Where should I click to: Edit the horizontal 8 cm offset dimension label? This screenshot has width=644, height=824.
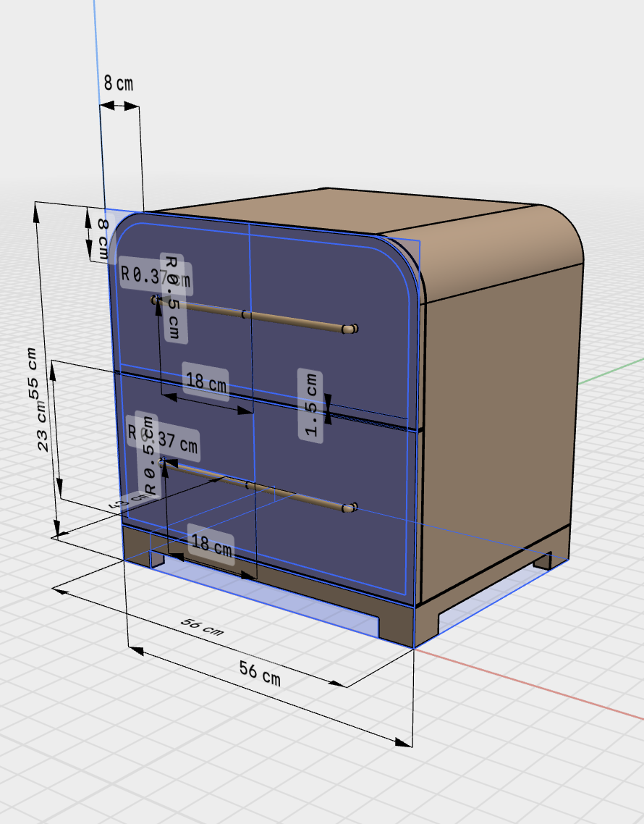coord(118,83)
